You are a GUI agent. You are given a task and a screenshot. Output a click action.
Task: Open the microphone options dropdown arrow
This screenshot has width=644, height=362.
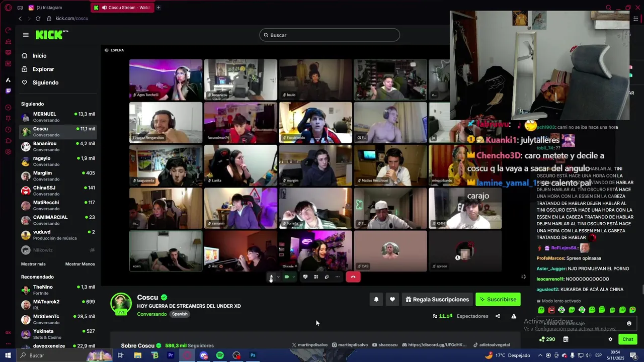[278, 277]
